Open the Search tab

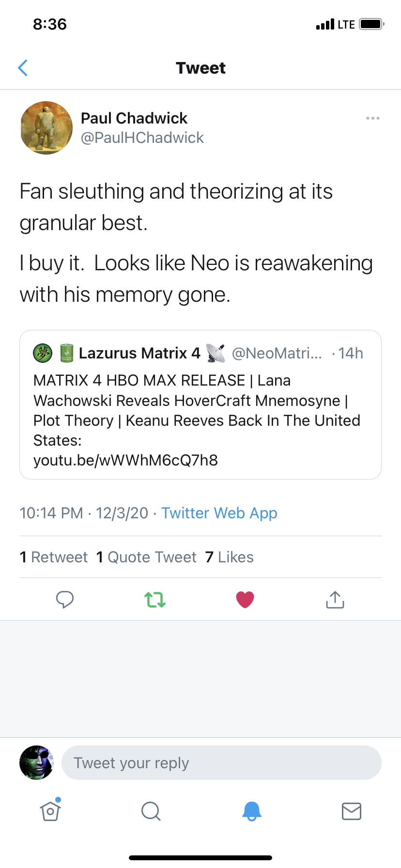pos(151,810)
